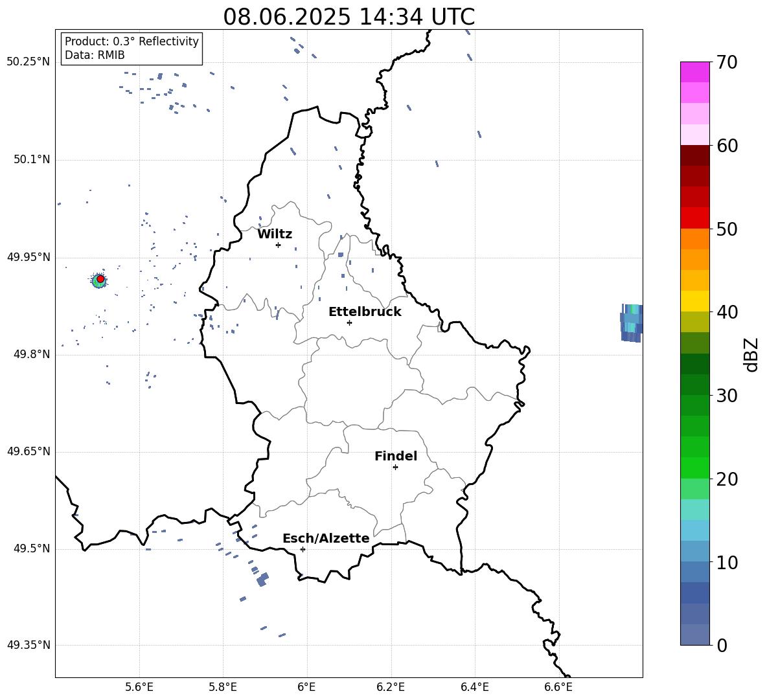Image resolution: width=767 pixels, height=700 pixels.
Task: Click the 'Data: RMIB' label
Action: (x=95, y=55)
